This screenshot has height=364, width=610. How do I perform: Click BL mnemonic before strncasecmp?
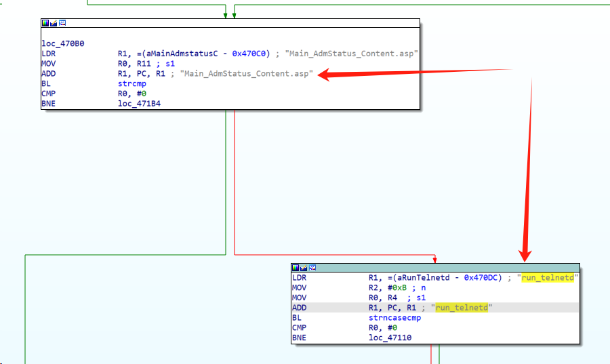pyautogui.click(x=297, y=318)
